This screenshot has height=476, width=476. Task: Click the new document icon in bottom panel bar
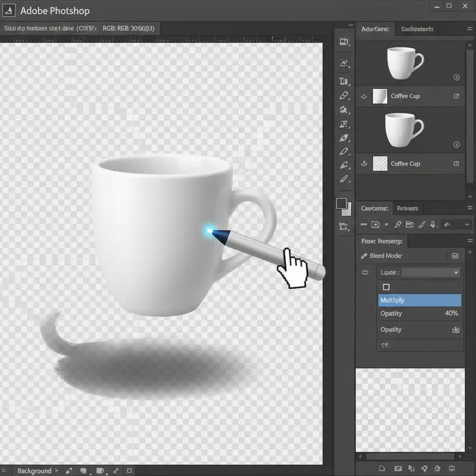(x=382, y=469)
